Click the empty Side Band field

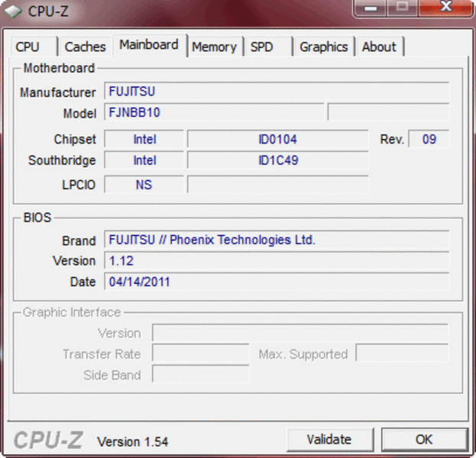tap(201, 374)
